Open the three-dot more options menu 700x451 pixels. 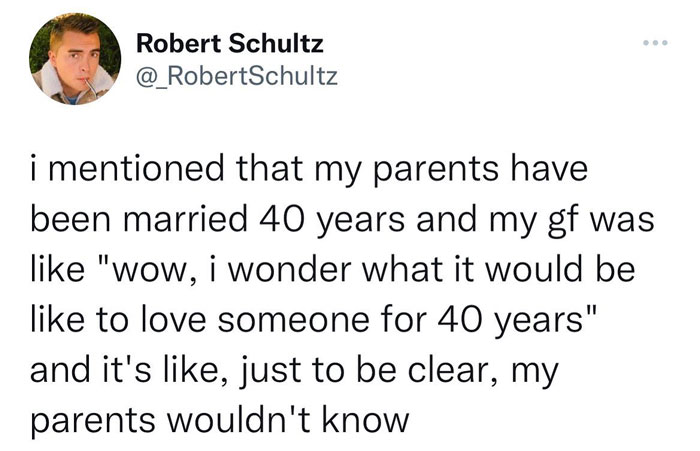653,47
